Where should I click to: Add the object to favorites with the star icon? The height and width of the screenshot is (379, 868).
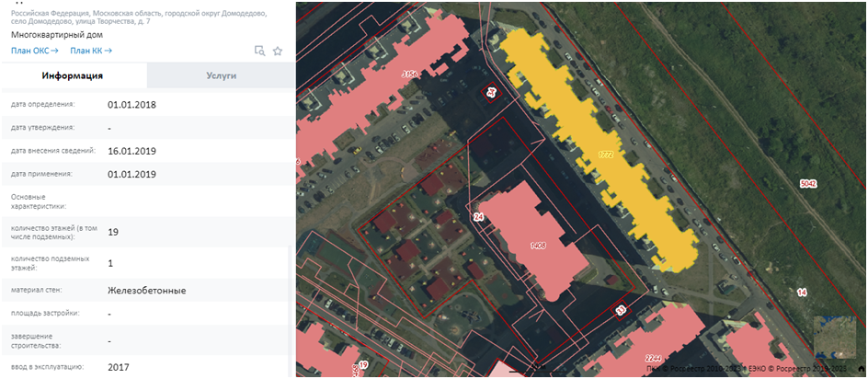pos(278,52)
